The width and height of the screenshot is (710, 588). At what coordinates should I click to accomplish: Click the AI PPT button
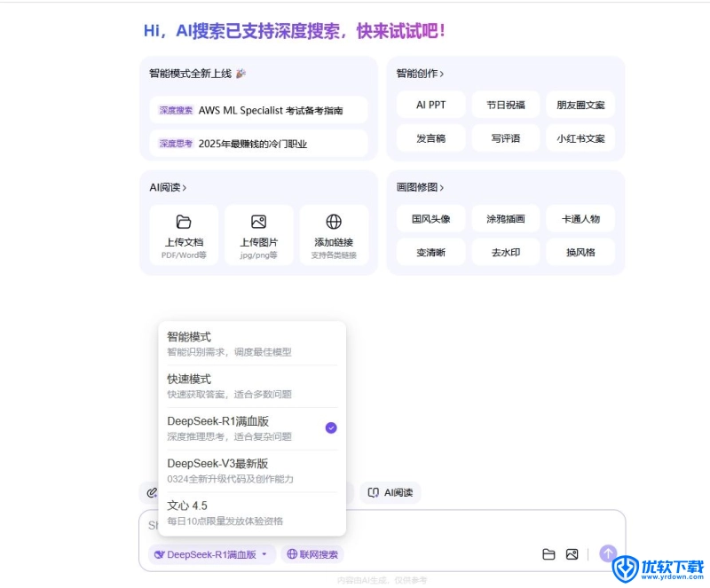[x=430, y=104]
